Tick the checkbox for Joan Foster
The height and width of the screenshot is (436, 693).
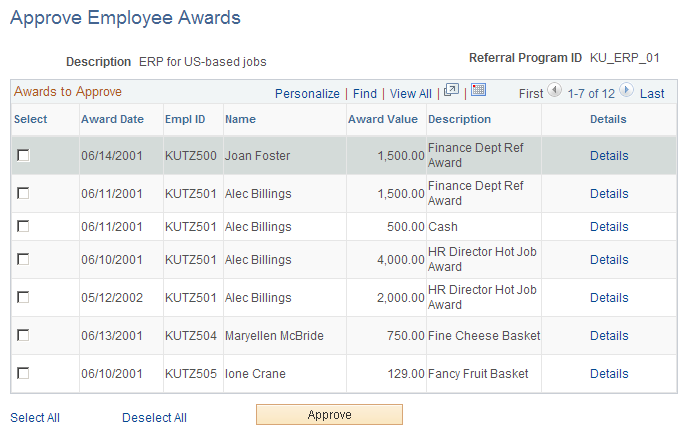pos(23,155)
